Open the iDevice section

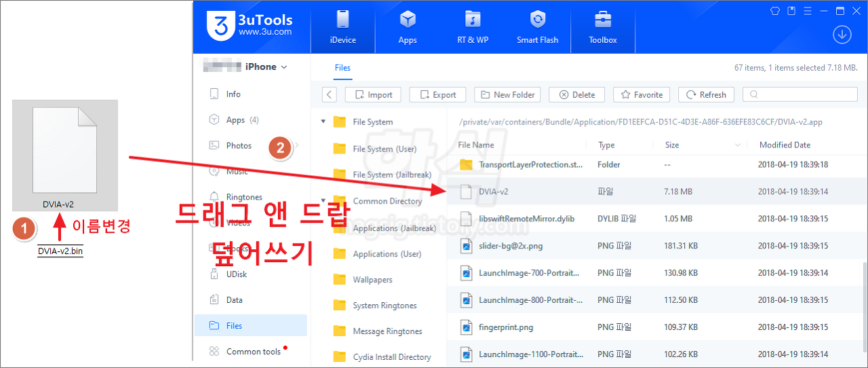(x=342, y=27)
